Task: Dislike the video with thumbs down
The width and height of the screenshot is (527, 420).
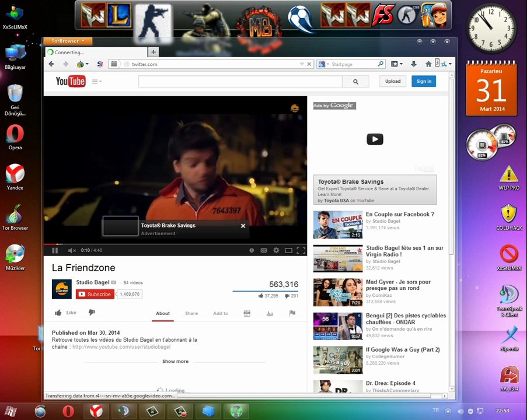Action: [92, 313]
